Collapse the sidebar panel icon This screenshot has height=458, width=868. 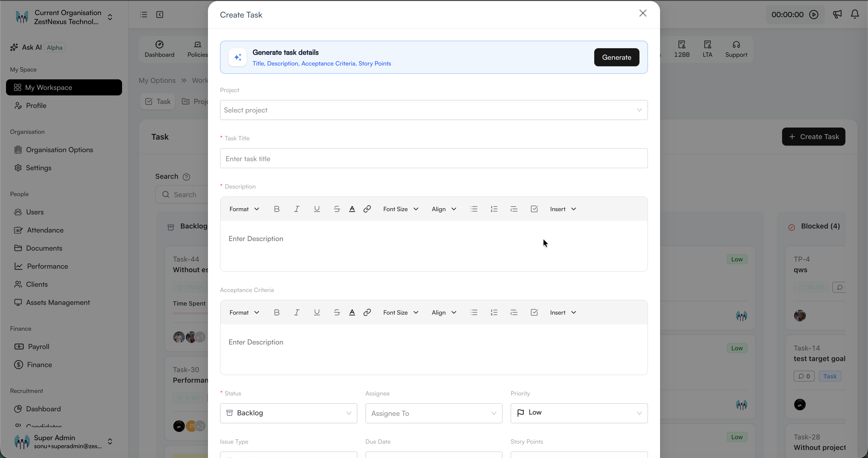point(160,15)
